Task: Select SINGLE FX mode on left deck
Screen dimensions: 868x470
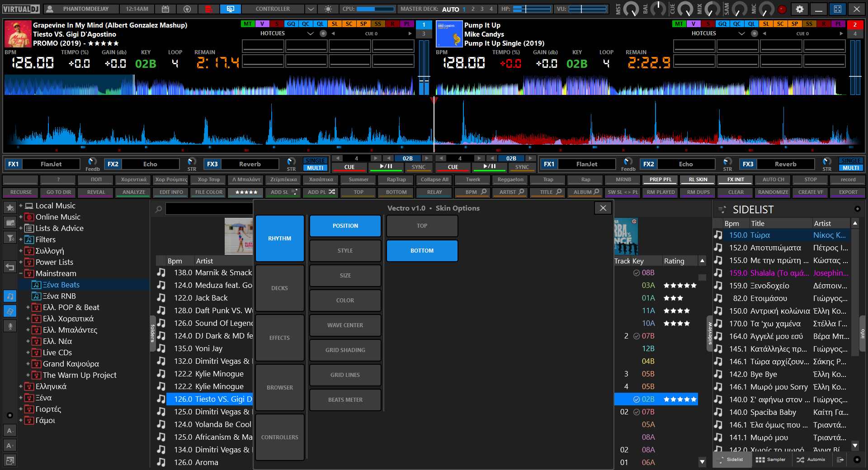Action: click(x=315, y=160)
